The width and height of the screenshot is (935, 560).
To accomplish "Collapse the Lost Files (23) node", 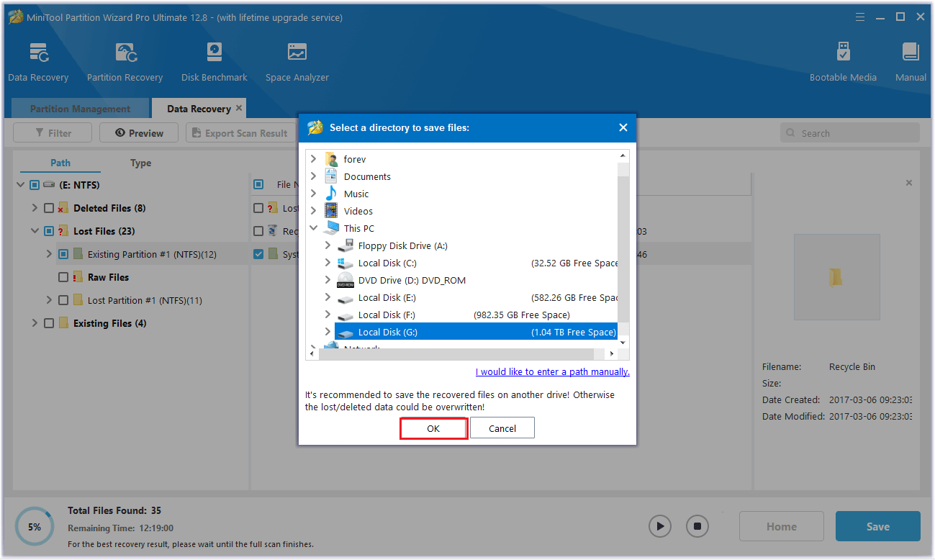I will 35,231.
